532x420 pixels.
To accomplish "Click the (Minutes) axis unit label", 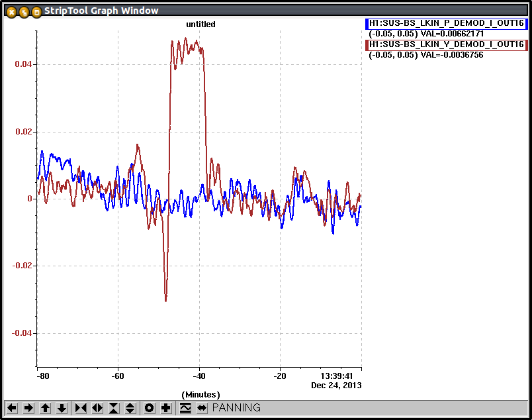I will click(201, 395).
